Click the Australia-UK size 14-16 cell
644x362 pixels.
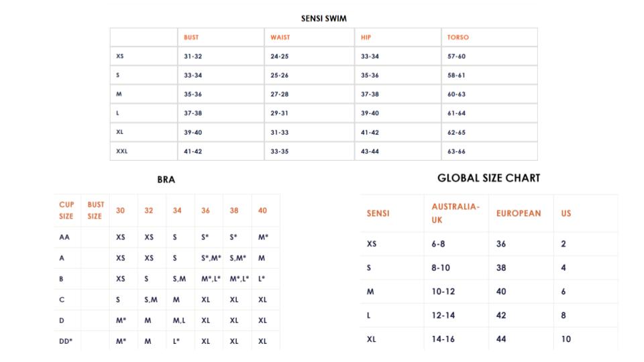click(x=443, y=339)
